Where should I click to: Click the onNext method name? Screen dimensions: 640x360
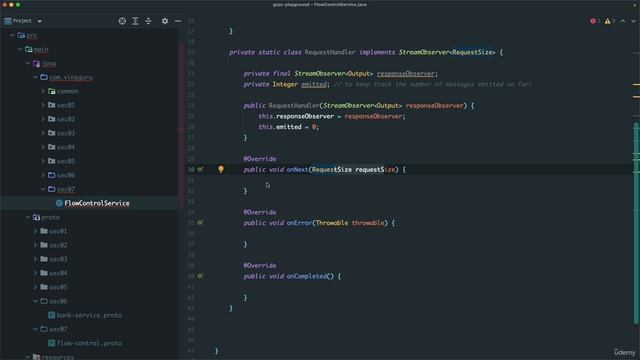click(x=297, y=169)
